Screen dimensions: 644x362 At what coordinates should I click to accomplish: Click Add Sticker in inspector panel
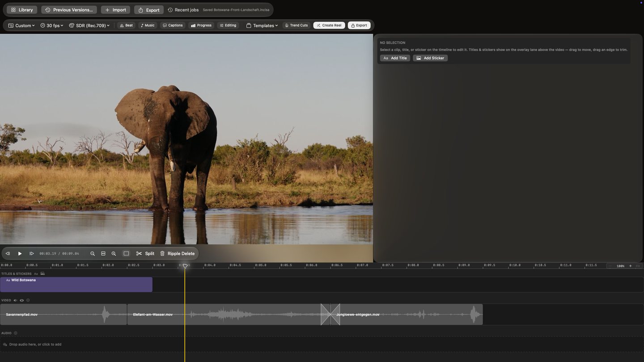[430, 58]
